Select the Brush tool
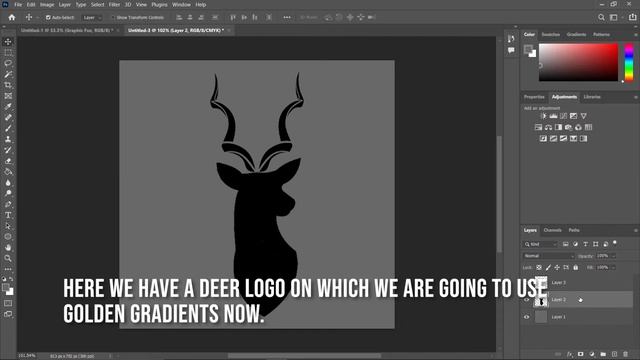The height and width of the screenshot is (360, 640). point(8,128)
